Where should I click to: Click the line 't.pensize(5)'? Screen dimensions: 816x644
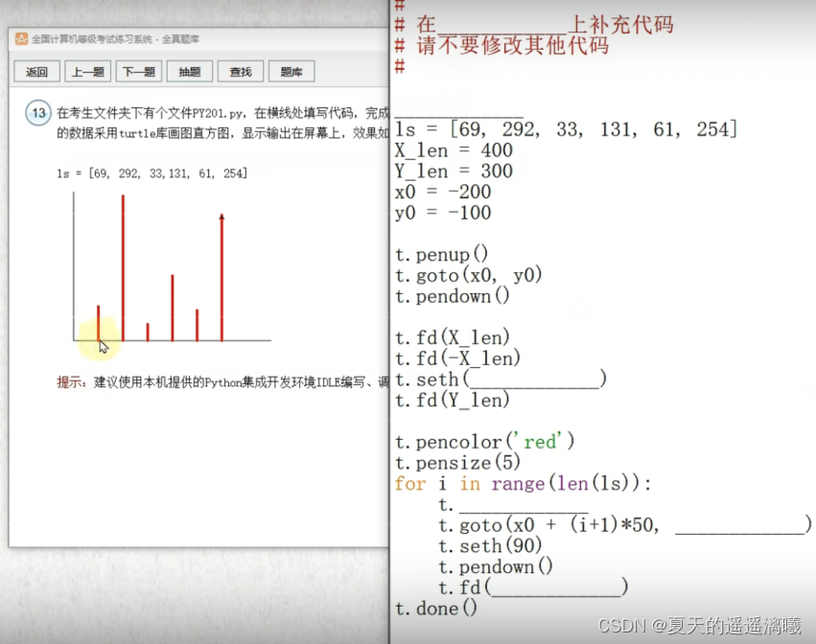458,463
